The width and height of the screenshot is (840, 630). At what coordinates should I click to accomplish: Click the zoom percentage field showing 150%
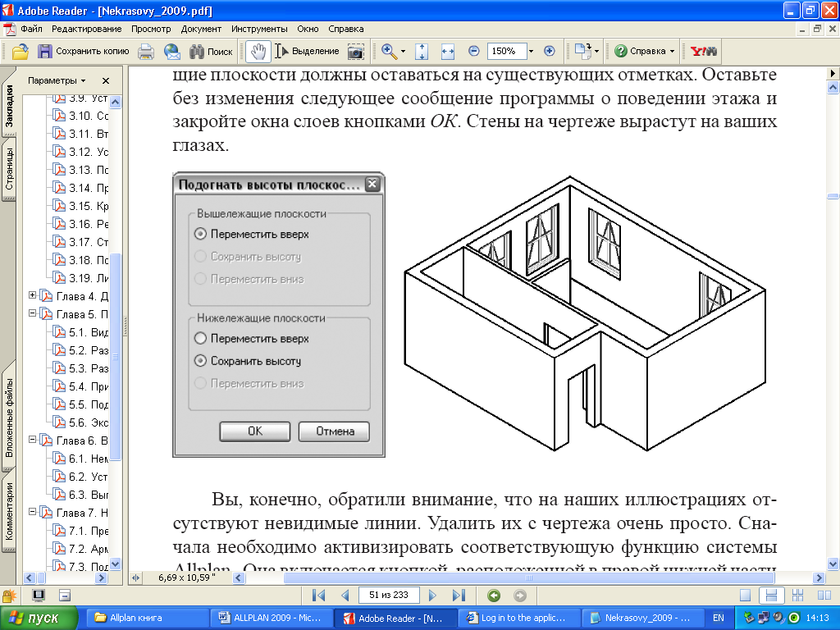pos(507,52)
